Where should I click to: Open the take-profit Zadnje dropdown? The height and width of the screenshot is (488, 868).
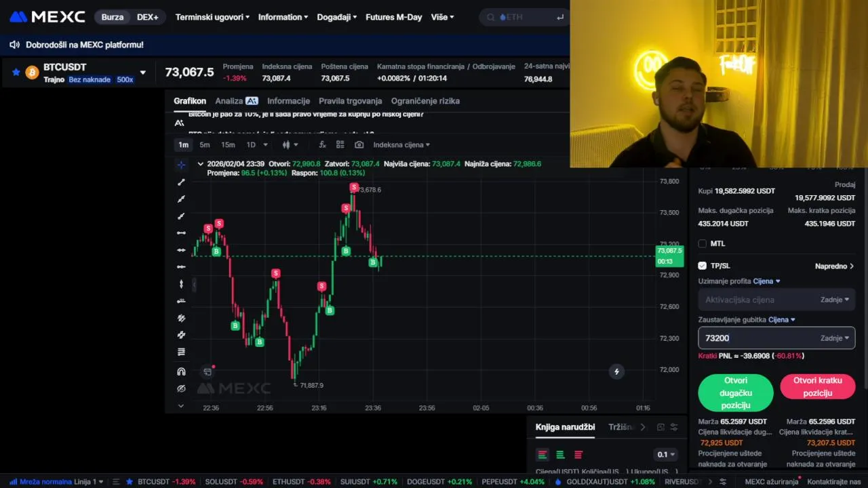pos(835,300)
